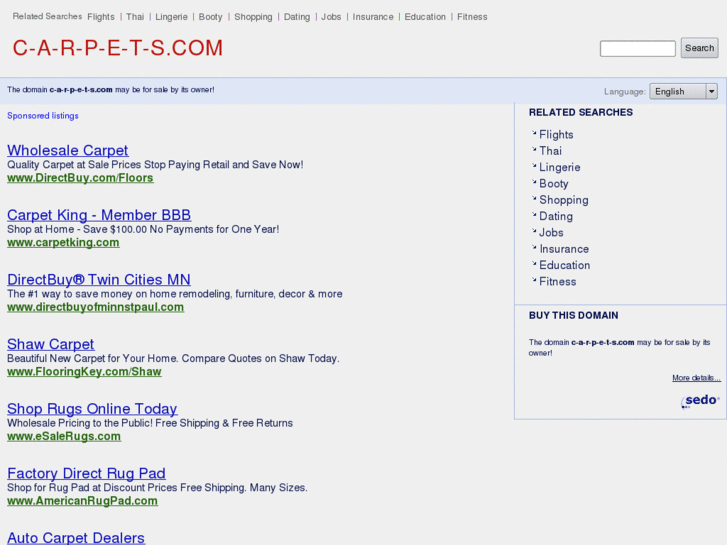
Task: Open Factory Direct Rug Pad listing
Action: click(86, 473)
